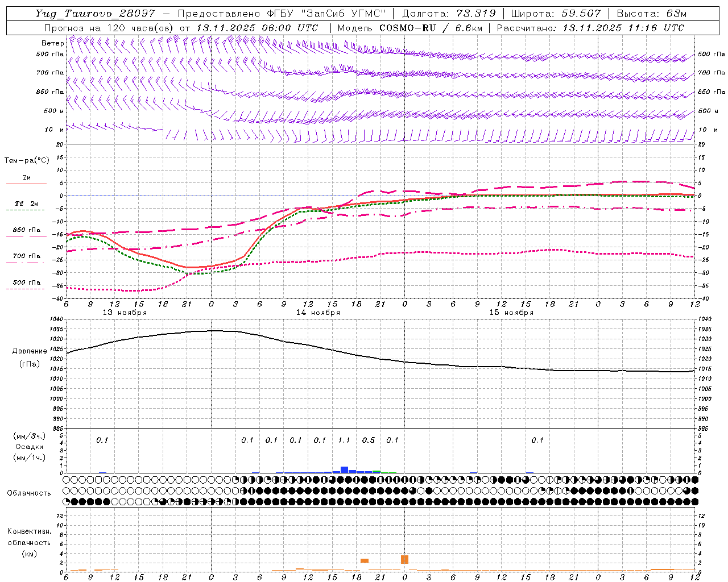This screenshot has height=582, width=728.
Task: Click the Модель COSMO-RU / 6.6км label
Action: click(x=410, y=28)
